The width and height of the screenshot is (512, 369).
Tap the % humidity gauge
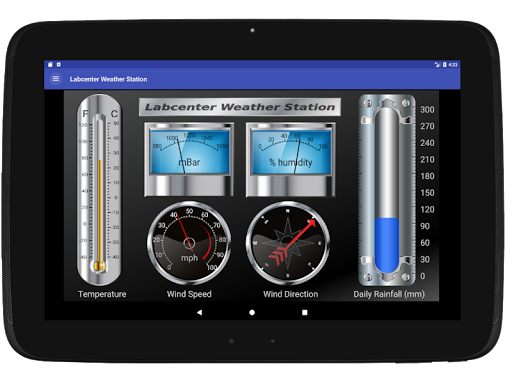[x=291, y=159]
